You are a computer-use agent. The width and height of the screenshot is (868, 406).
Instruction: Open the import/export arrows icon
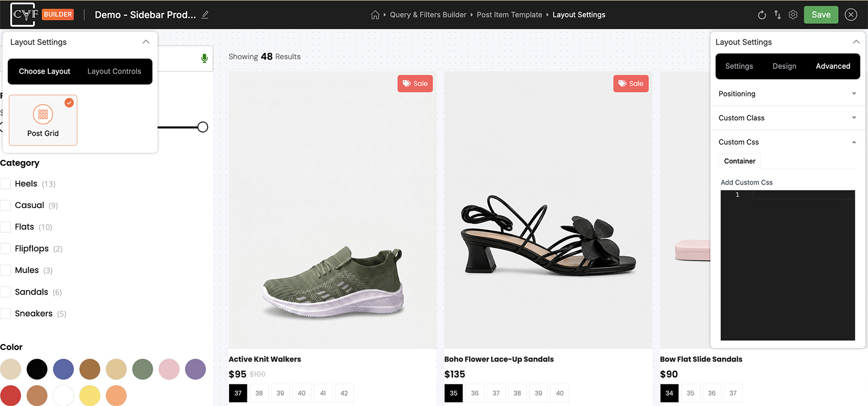pyautogui.click(x=777, y=15)
